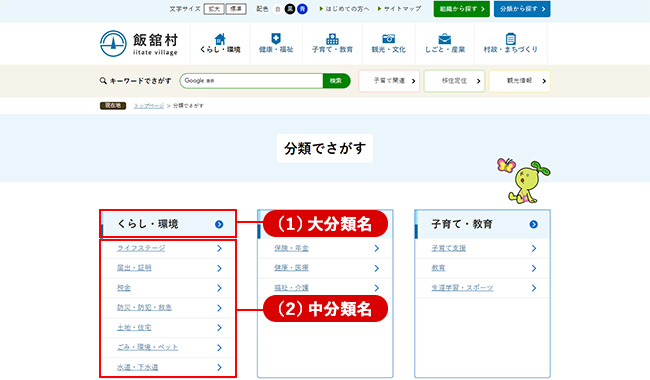Click the circled arrow beside 子育て・教育 heading

coord(534,224)
